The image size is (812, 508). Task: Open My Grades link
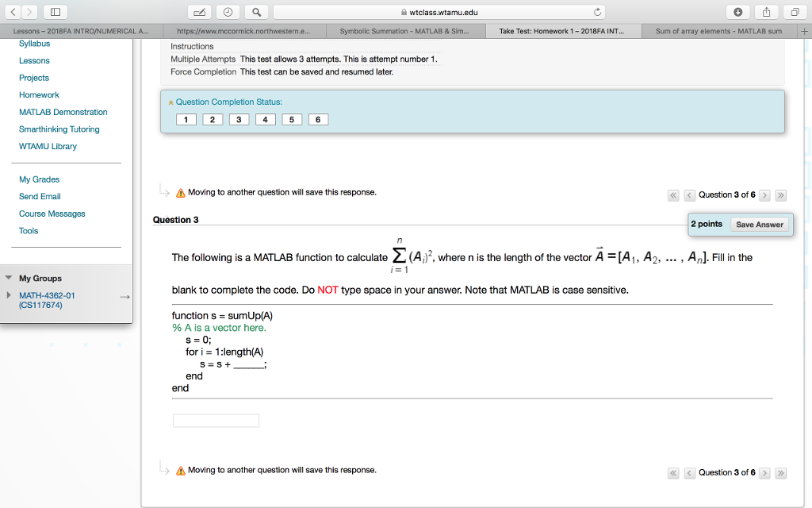pyautogui.click(x=40, y=179)
